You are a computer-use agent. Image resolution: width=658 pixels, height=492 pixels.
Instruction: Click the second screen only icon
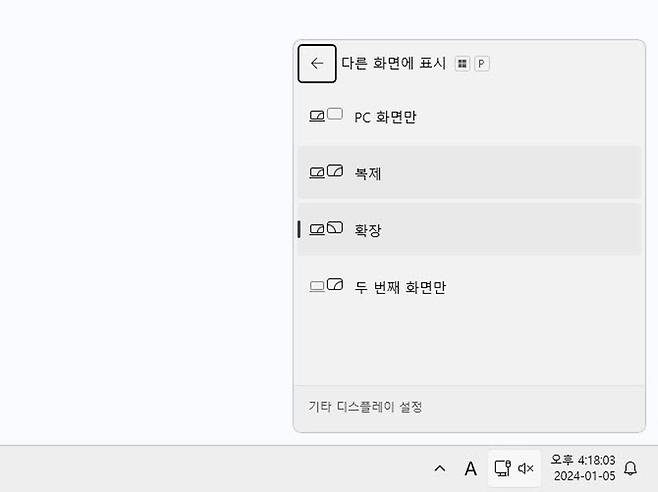pos(326,286)
